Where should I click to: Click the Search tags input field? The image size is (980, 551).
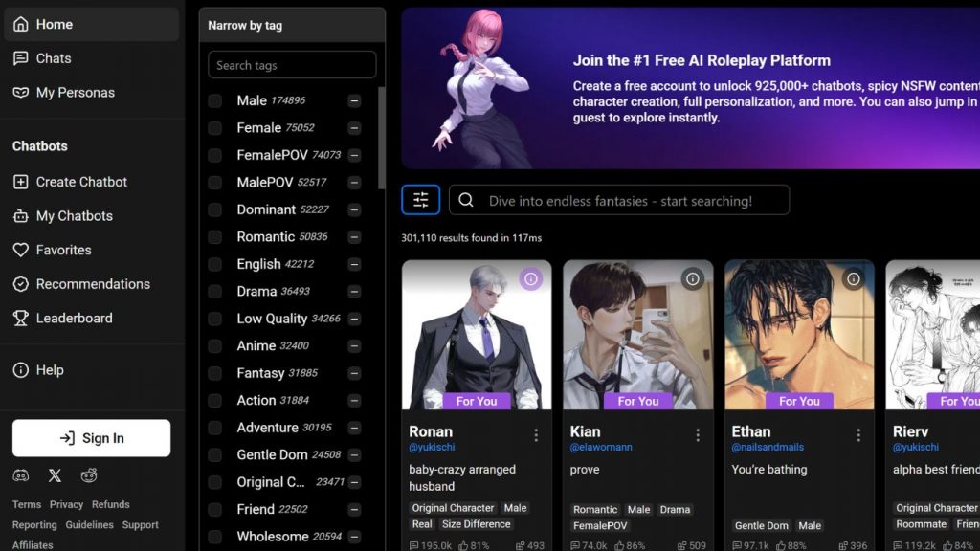click(291, 65)
